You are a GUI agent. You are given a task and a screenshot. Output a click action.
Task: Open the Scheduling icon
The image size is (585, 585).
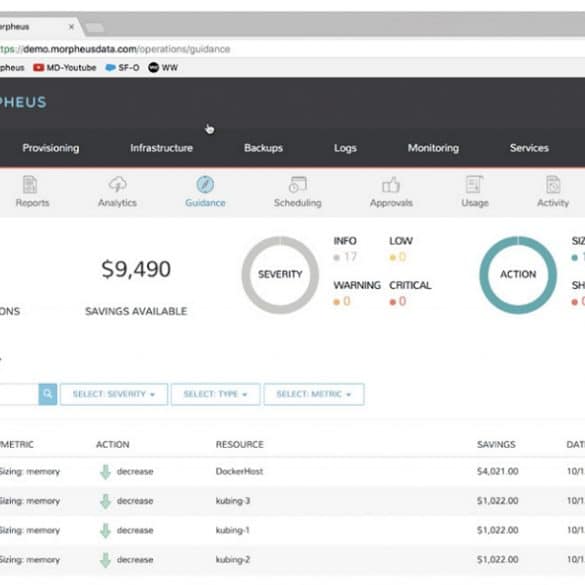tap(297, 184)
